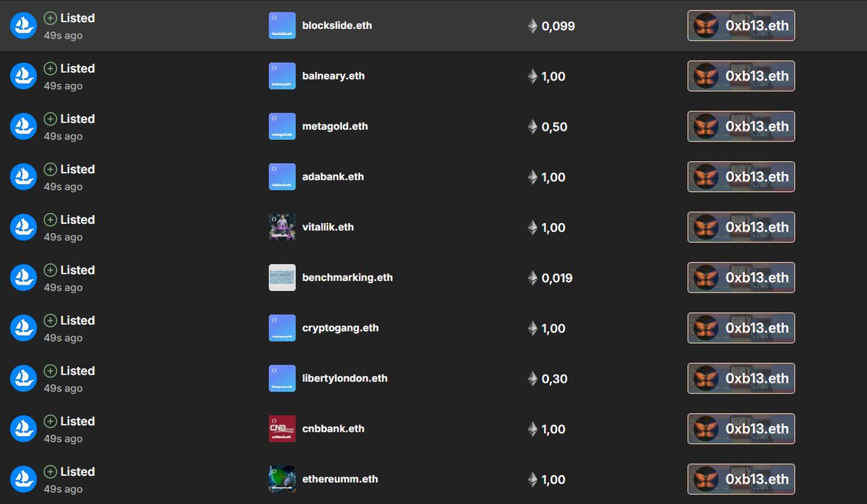Screen dimensions: 867x504
Task: Click the price value 0,50
Action: [554, 127]
